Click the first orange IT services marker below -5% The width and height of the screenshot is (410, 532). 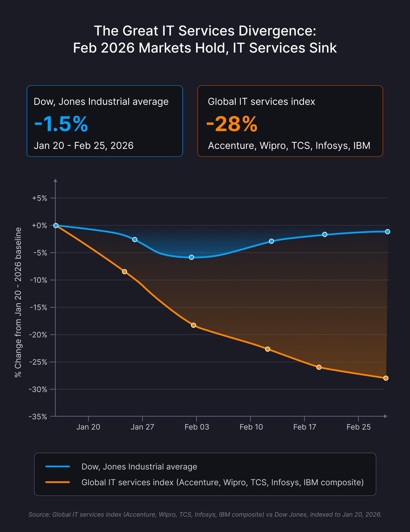tap(124, 271)
